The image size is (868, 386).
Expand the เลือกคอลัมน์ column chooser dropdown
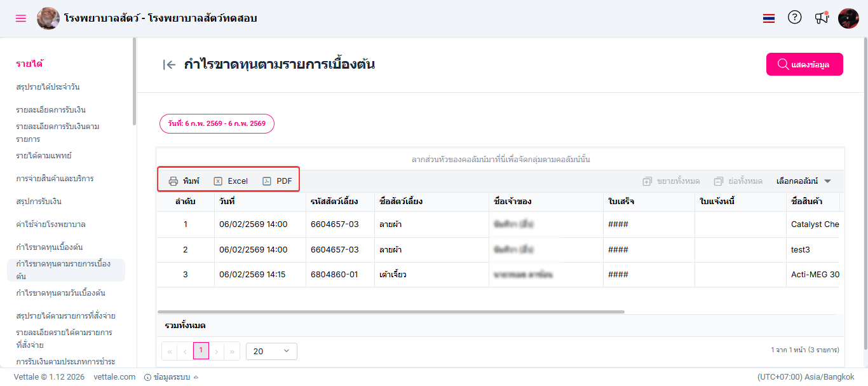click(x=804, y=181)
